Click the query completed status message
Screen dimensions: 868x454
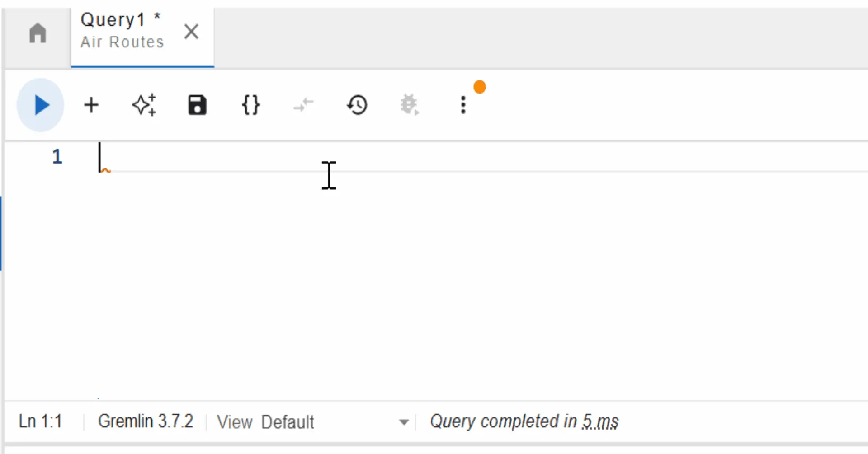pos(524,421)
